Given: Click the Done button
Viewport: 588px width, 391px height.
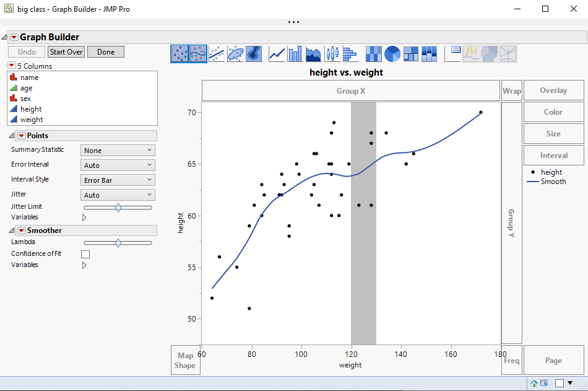Looking at the screenshot, I should 105,51.
